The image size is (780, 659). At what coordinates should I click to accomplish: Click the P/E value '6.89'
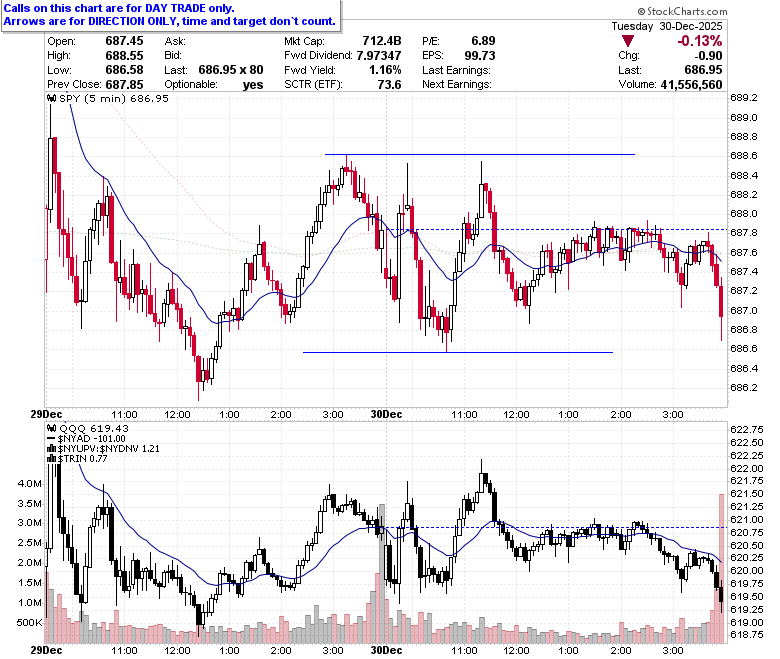(483, 41)
